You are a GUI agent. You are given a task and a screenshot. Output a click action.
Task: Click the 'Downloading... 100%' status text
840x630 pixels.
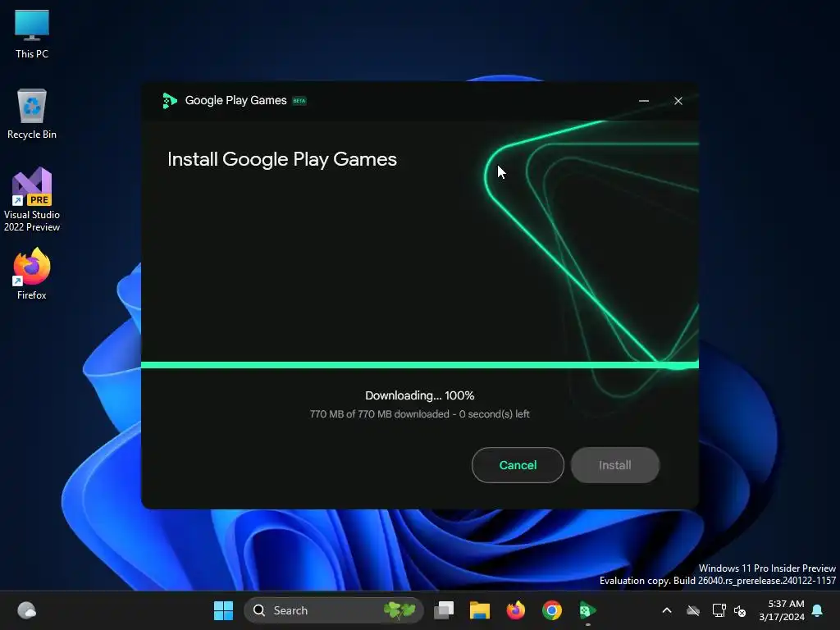tap(419, 395)
